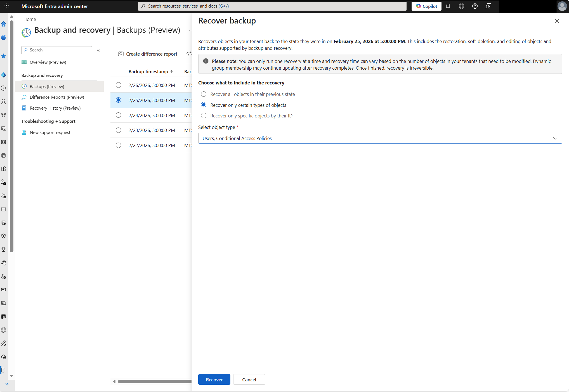The width and height of the screenshot is (569, 392).
Task: Open the Home icon in the left navigation
Action: click(x=4, y=25)
